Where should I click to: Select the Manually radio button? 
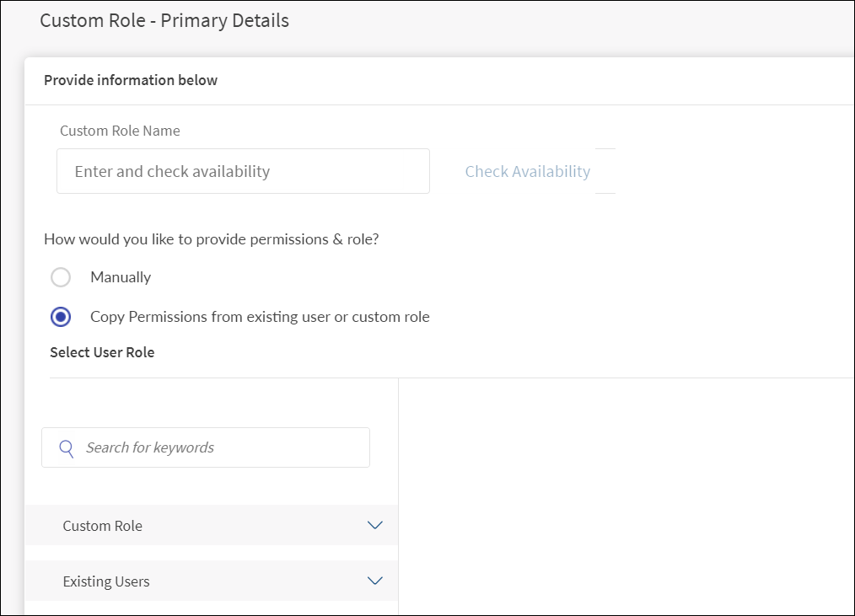pyautogui.click(x=61, y=277)
